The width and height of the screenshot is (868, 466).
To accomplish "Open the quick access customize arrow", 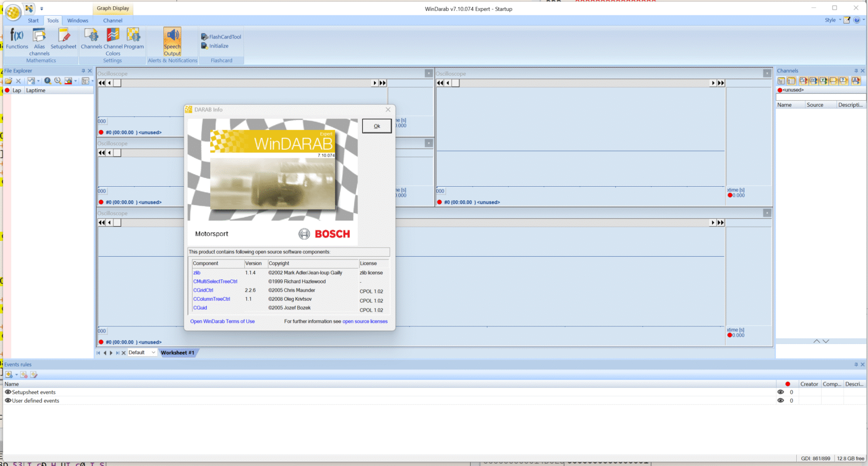I will (x=41, y=8).
